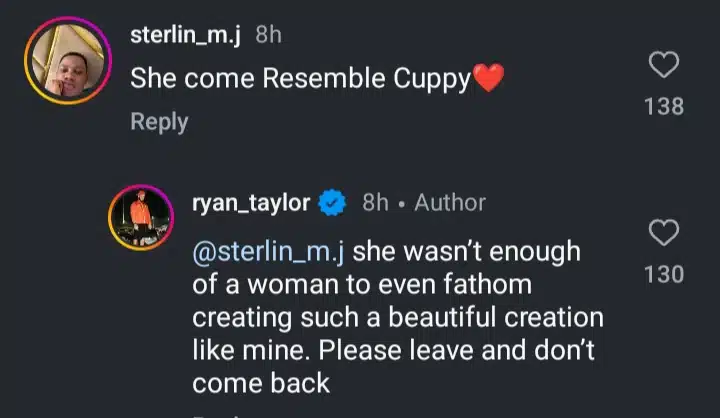Viewport: 720px width, 418px height.
Task: View the 138 likes count
Action: (664, 105)
